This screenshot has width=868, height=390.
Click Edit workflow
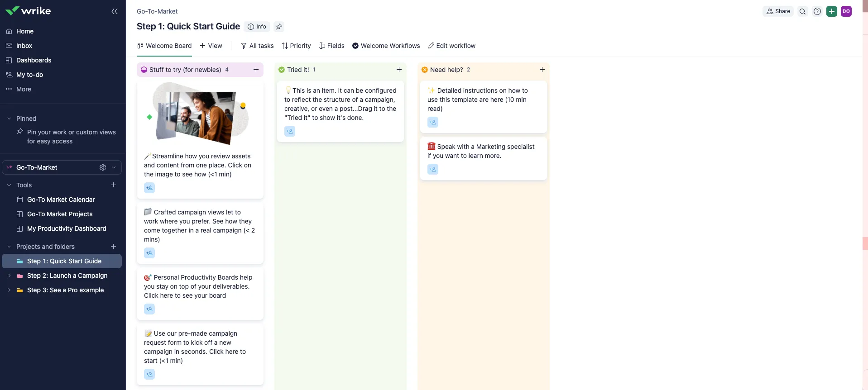(452, 46)
